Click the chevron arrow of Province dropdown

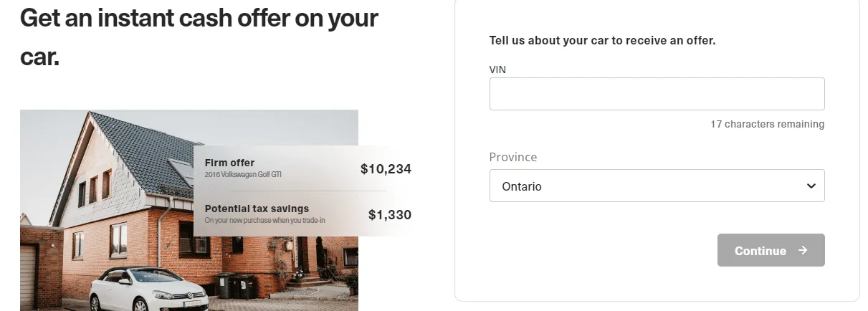pyautogui.click(x=811, y=186)
